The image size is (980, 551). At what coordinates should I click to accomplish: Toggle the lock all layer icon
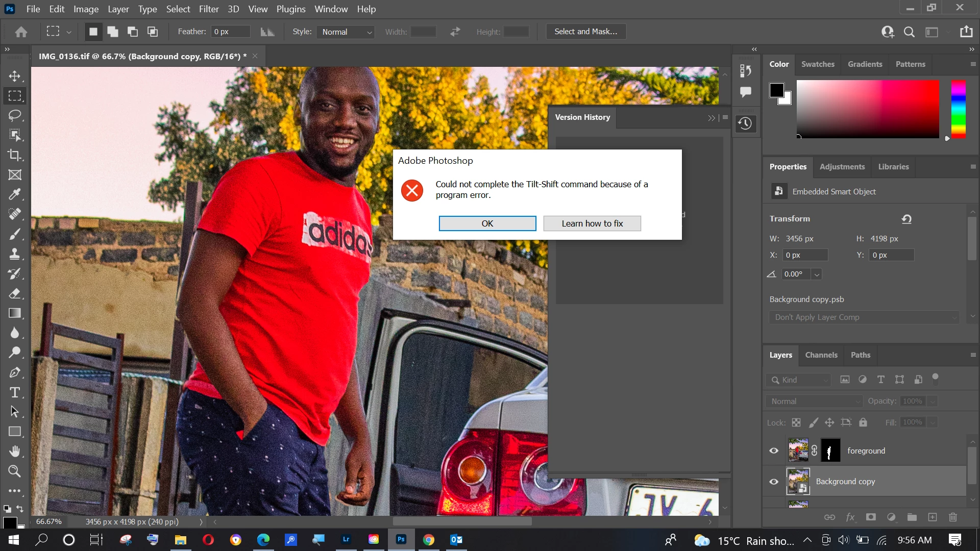(863, 422)
